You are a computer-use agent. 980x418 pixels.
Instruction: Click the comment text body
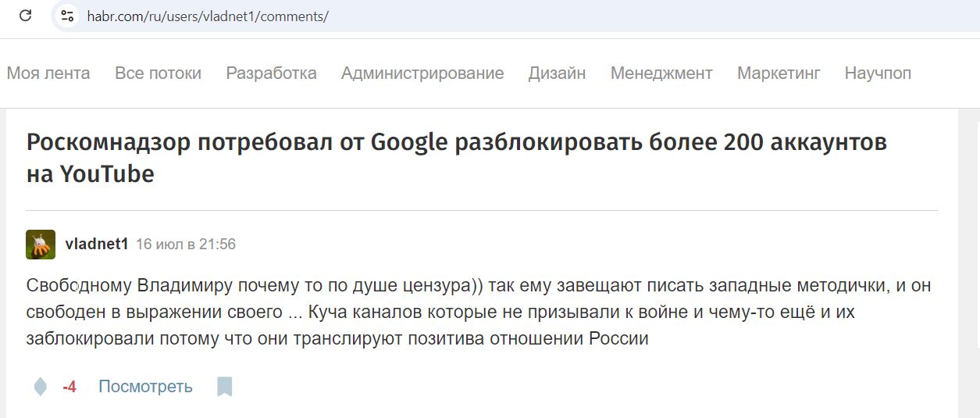479,313
